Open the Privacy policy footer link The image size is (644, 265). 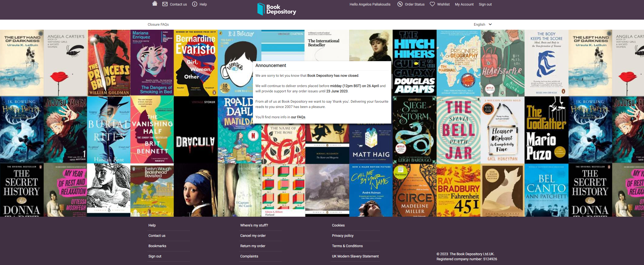pos(343,236)
